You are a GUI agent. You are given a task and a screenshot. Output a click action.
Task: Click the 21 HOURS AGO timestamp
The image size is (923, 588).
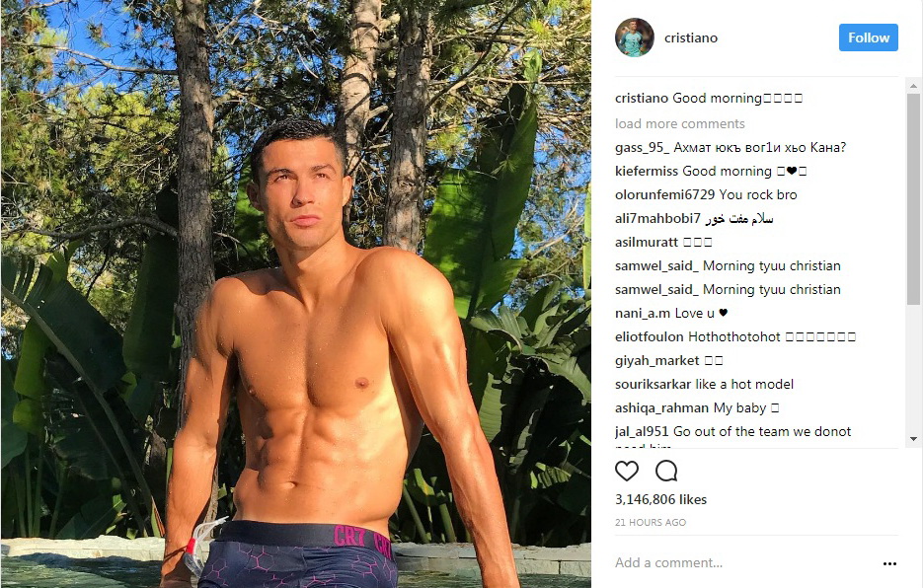point(651,522)
